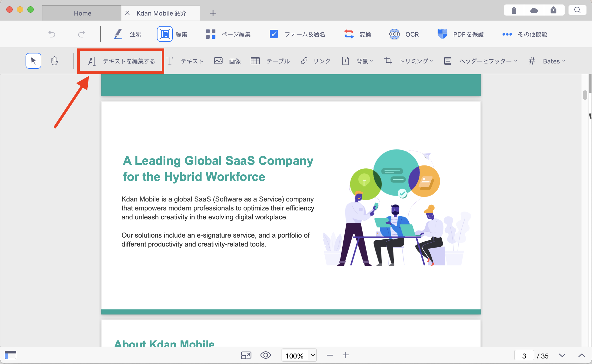Open PDFを保護 protection tool
Screen dimensions: 592x364
click(x=461, y=34)
